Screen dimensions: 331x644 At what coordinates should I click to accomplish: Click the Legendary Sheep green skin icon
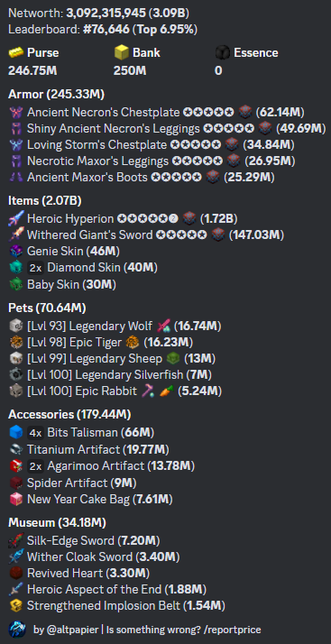[173, 359]
